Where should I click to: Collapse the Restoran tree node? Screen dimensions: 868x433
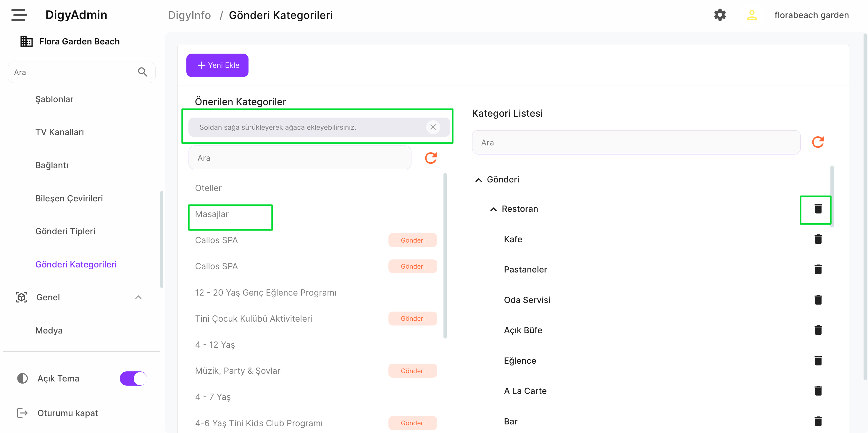point(493,209)
